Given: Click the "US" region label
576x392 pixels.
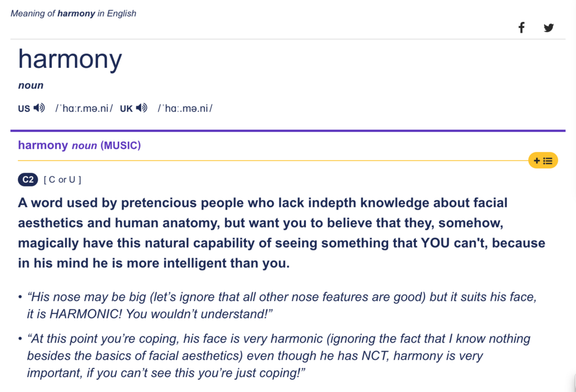Looking at the screenshot, I should pyautogui.click(x=24, y=109).
